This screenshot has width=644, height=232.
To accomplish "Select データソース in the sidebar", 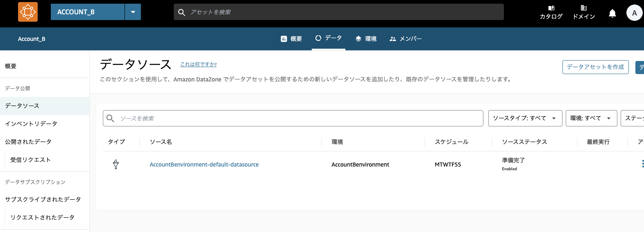I will [45, 106].
